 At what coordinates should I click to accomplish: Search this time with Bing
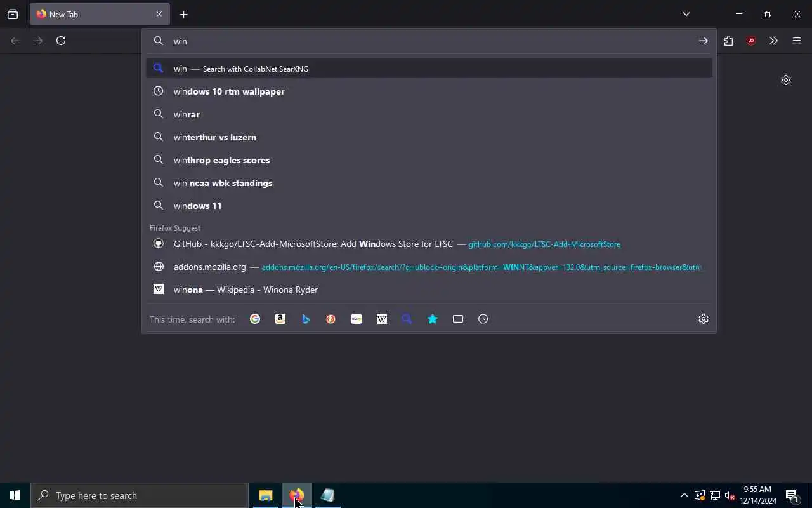(306, 319)
